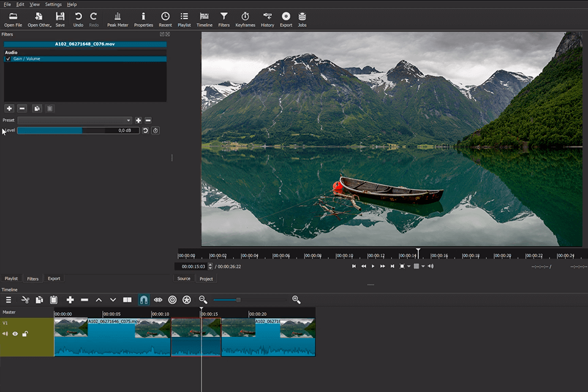Click the scissors cut icon in timeline

[25, 300]
